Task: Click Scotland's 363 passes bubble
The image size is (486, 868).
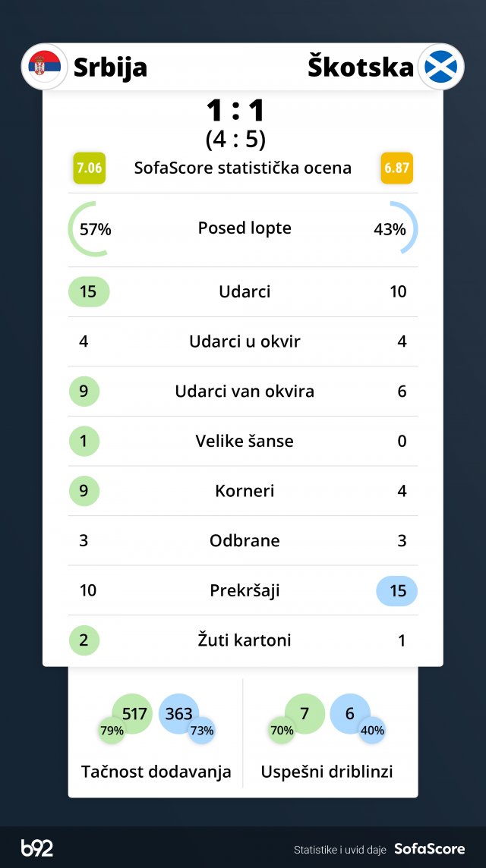Action: click(x=178, y=713)
